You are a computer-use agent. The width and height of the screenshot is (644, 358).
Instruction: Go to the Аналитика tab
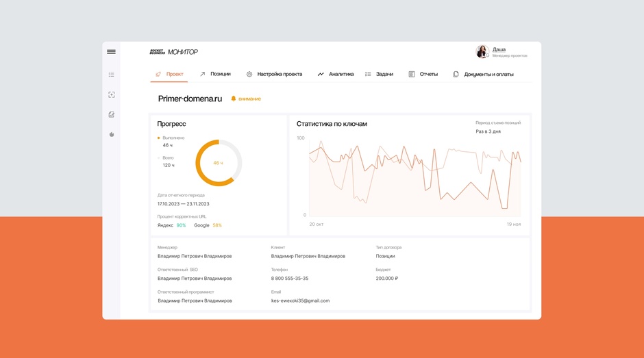[x=336, y=74]
